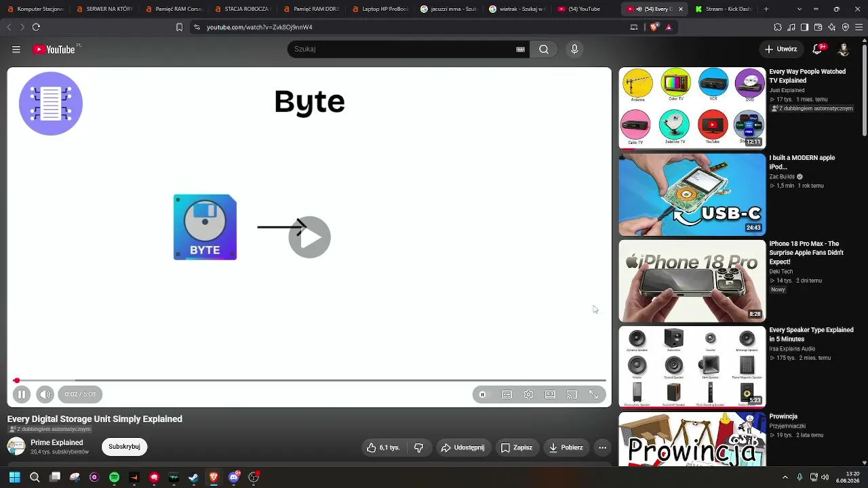Open the Prime Explained channel name link
This screenshot has width=868, height=488.
[57, 443]
